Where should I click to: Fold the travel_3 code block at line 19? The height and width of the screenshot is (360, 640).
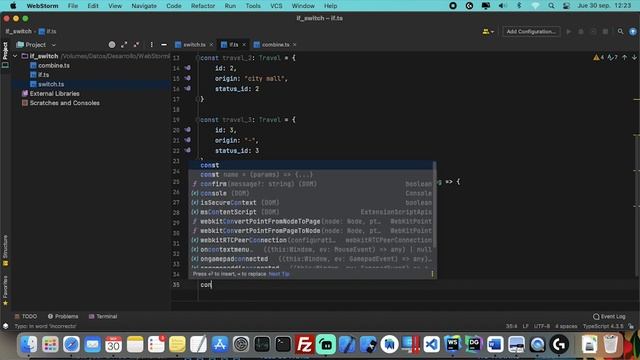coord(198,120)
